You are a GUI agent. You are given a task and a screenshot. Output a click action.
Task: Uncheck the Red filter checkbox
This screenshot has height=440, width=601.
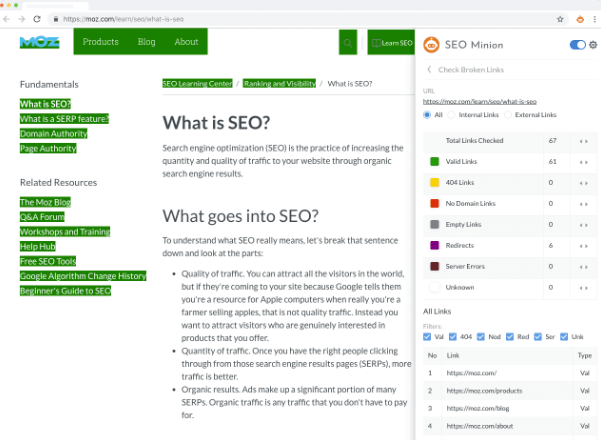[509, 337]
